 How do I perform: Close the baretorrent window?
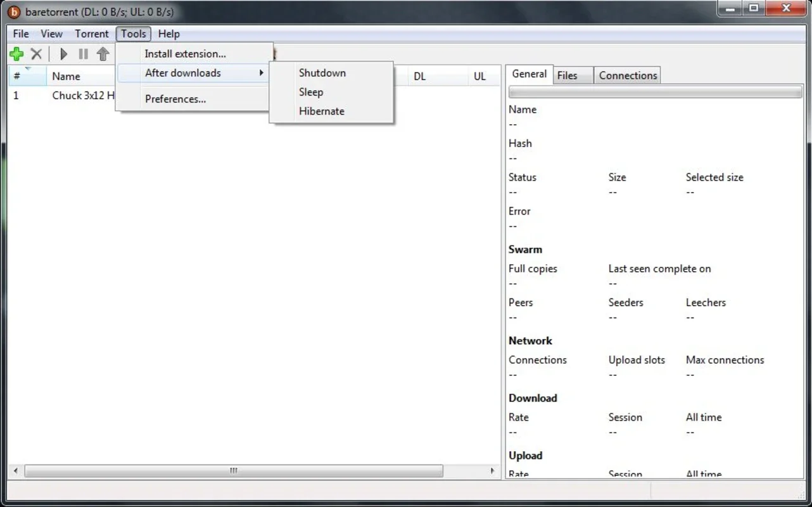[x=786, y=8]
